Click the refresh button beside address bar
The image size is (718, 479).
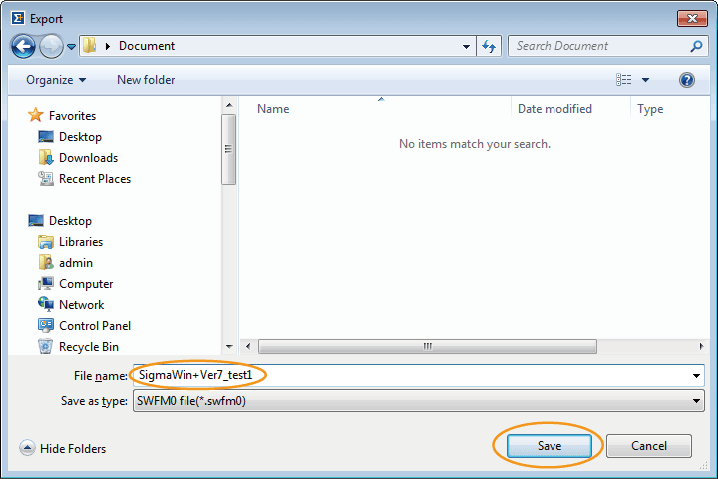(x=490, y=46)
